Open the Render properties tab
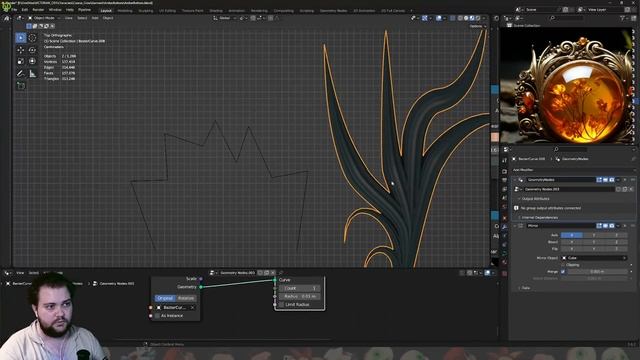Screen dimensions: 640x360 [x=504, y=171]
